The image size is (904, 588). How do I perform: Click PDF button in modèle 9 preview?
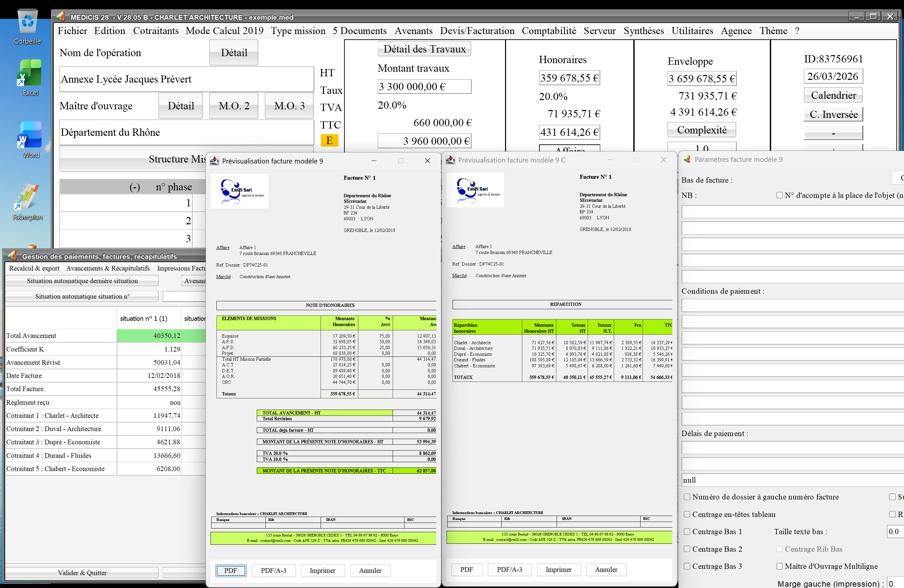pos(231,570)
